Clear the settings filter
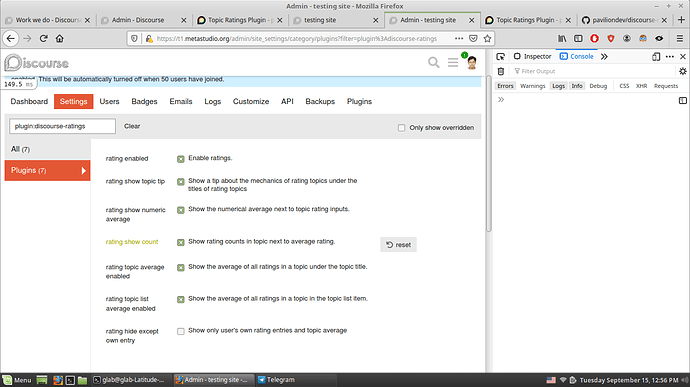Screen dimensions: 690x387 click(132, 126)
